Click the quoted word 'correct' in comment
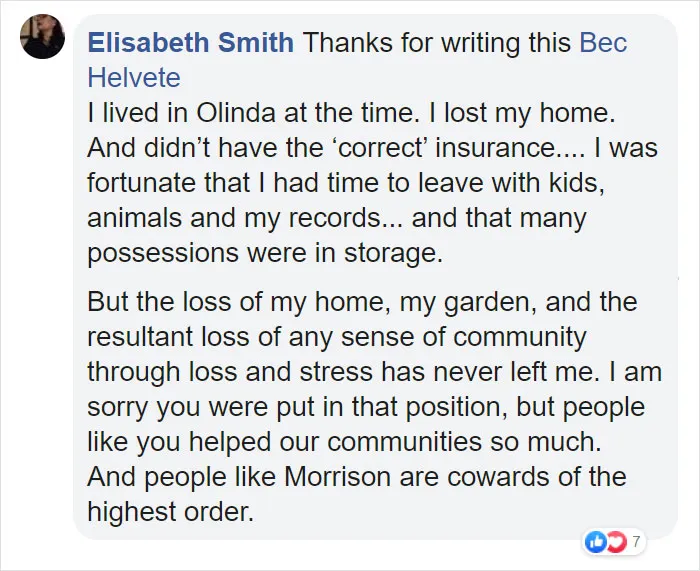Screen dimensions: 700x571 pos(378,147)
